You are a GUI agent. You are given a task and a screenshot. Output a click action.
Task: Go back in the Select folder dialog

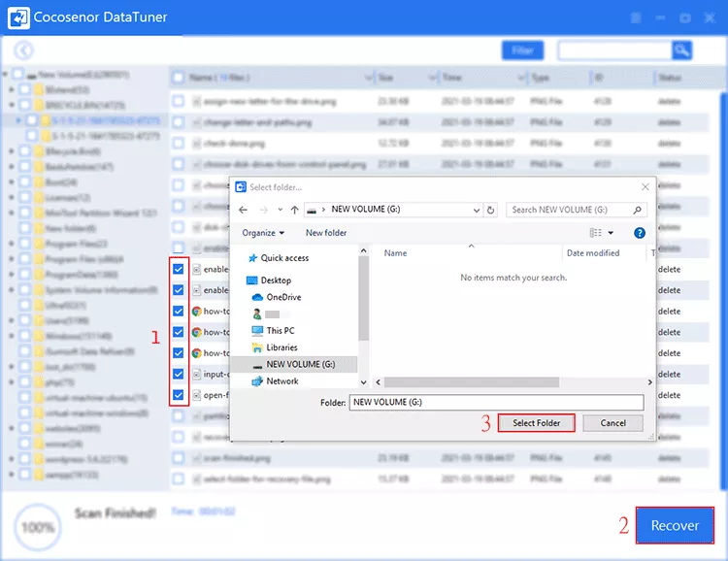(243, 210)
